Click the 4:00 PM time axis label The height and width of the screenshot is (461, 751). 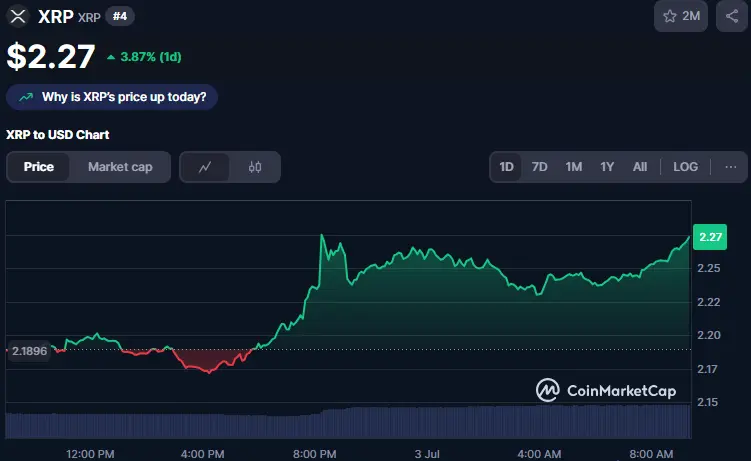pos(202,454)
